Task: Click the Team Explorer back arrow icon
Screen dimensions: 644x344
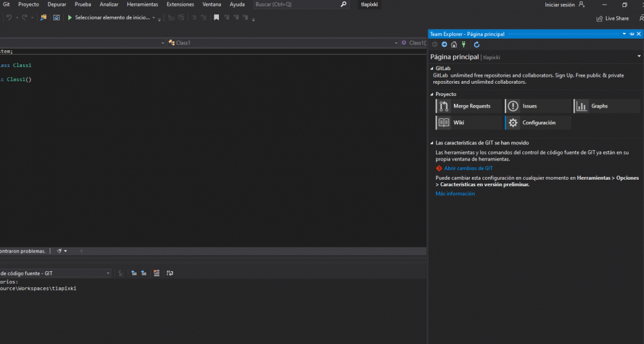Action: (x=435, y=44)
